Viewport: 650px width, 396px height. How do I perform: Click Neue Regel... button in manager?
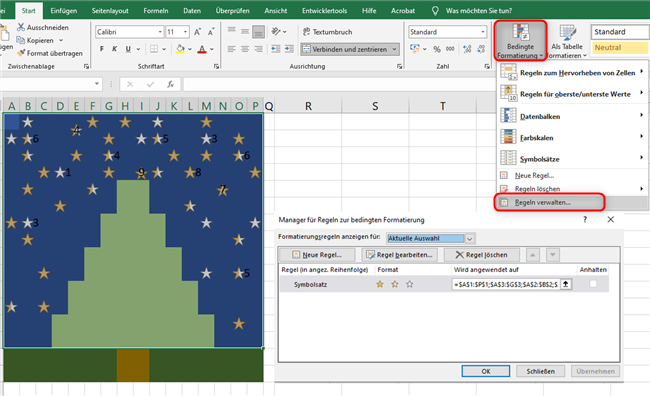(x=318, y=255)
